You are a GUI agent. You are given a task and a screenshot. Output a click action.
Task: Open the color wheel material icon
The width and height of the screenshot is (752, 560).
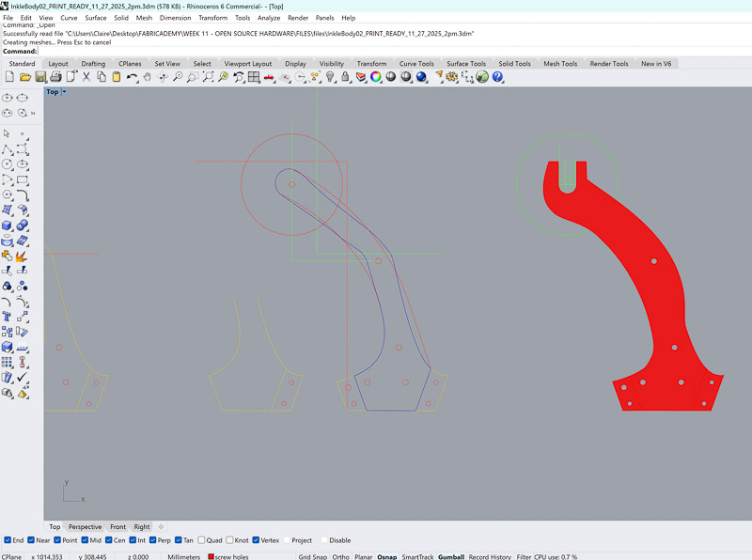click(375, 76)
